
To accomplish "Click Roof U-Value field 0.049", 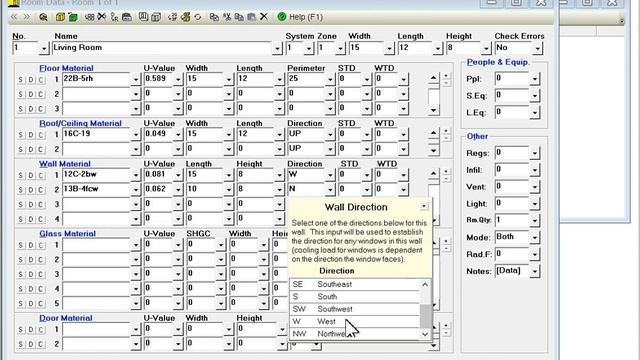I will pos(158,134).
